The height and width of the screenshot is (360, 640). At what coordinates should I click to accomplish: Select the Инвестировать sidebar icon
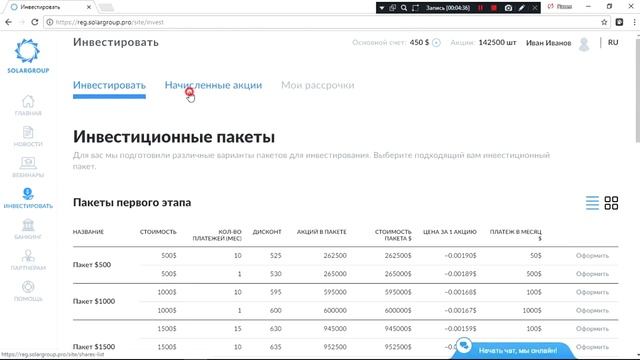coord(28,198)
